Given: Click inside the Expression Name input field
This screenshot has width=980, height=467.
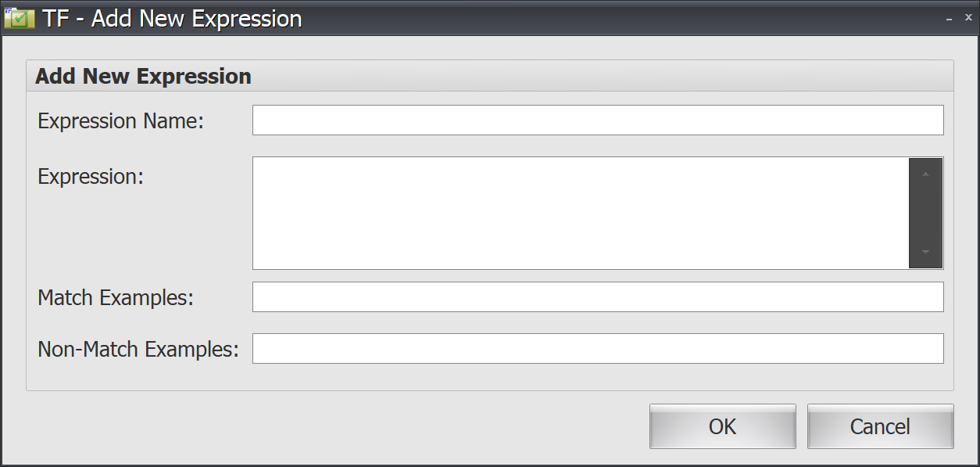Looking at the screenshot, I should point(598,120).
